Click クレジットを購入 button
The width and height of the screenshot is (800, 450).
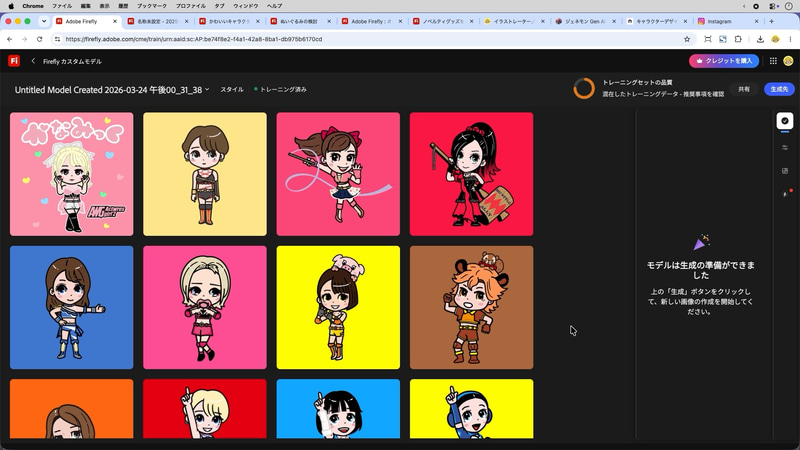pos(723,61)
